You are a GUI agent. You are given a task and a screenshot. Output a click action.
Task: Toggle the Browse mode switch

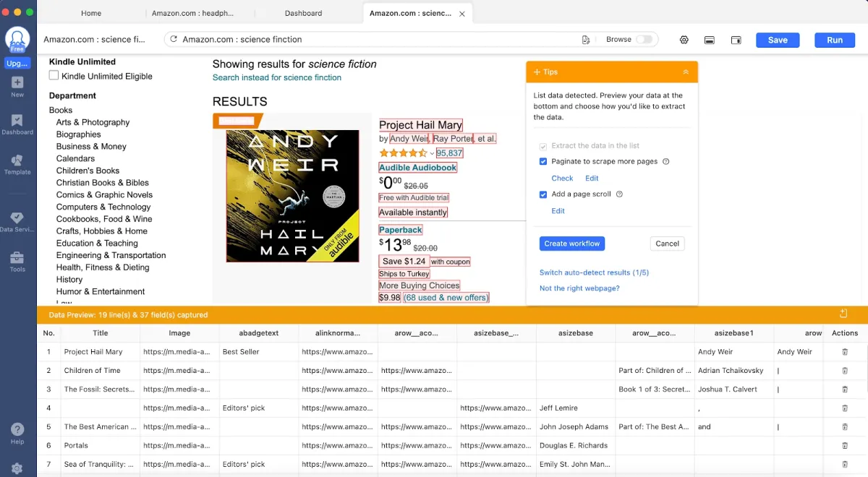tap(644, 40)
